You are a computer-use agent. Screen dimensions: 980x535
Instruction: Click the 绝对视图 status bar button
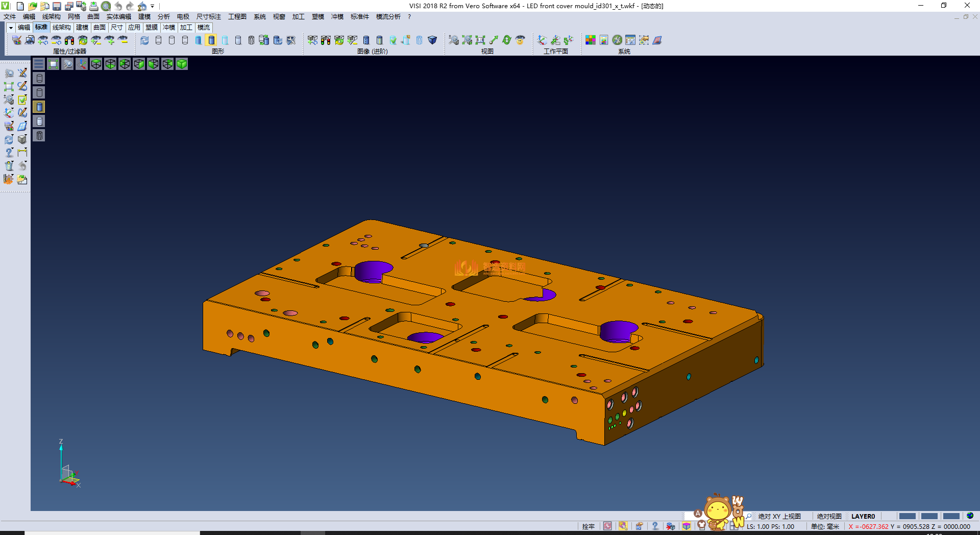[x=829, y=517]
